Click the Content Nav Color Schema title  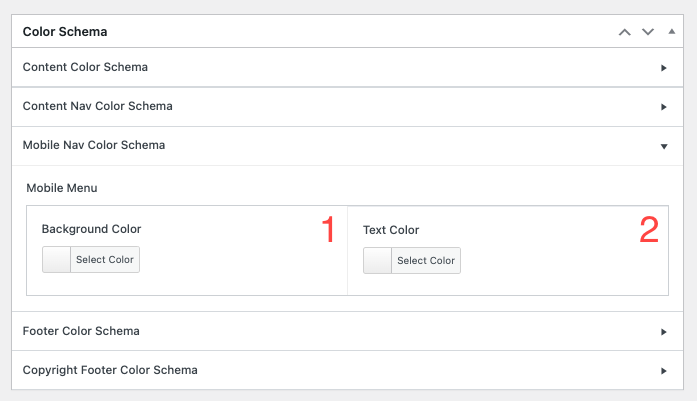click(x=97, y=107)
